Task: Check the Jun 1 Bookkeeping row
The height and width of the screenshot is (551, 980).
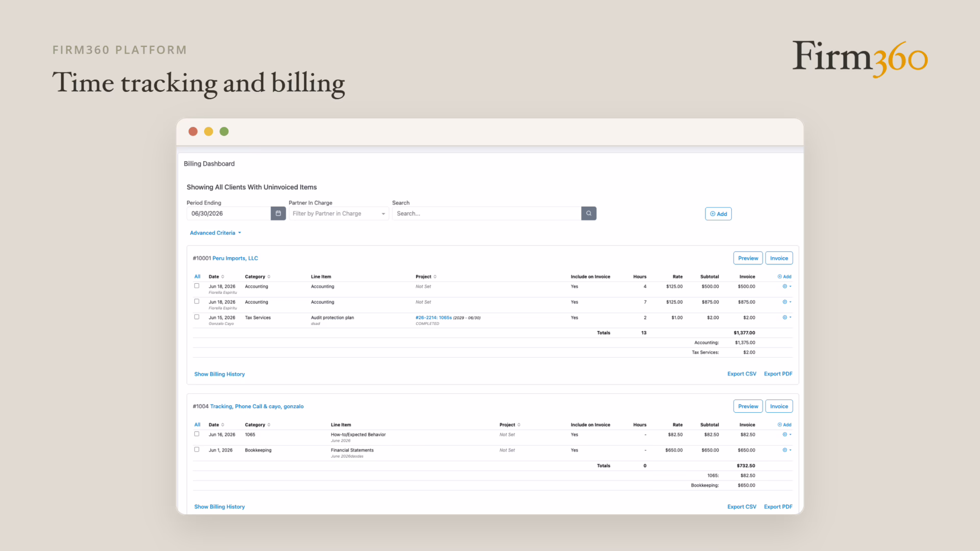Action: (197, 449)
